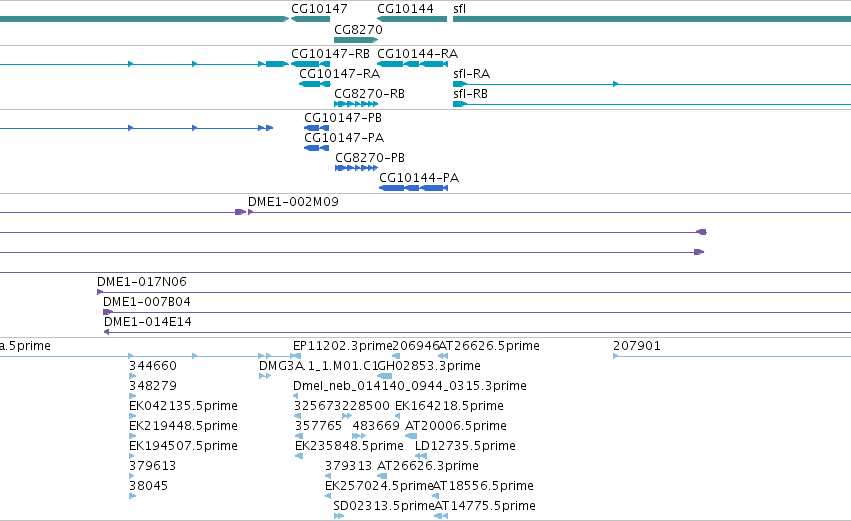Viewport: 851px width, 521px height.
Task: Select the CG10147-PA label
Action: point(344,138)
